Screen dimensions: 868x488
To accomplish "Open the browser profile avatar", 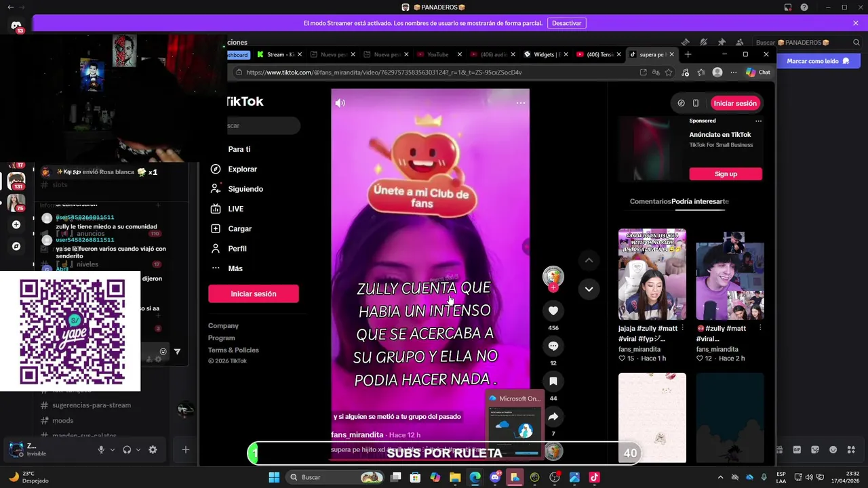I will 717,72.
